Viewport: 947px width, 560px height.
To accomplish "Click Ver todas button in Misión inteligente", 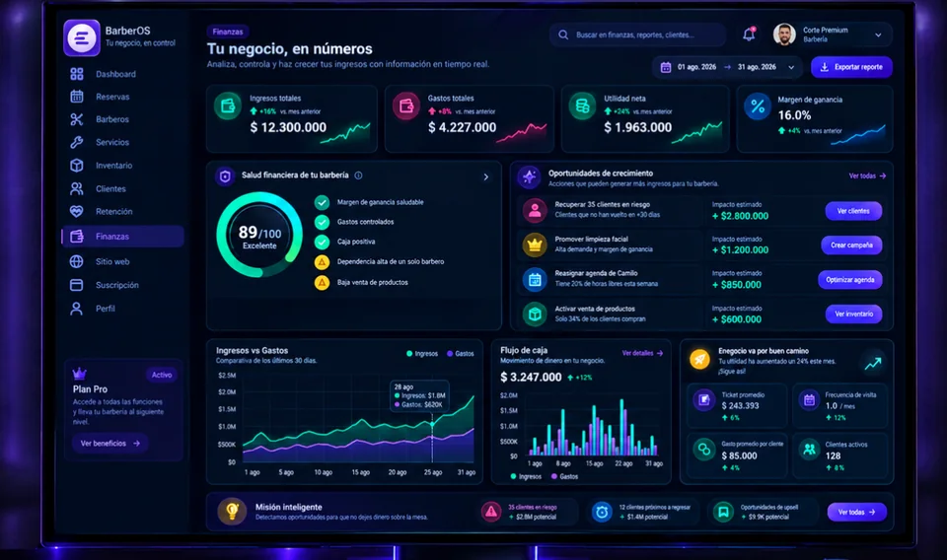I will tap(857, 513).
